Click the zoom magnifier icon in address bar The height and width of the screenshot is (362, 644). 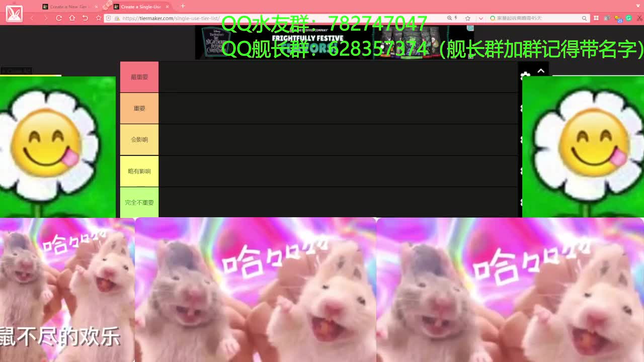(449, 18)
